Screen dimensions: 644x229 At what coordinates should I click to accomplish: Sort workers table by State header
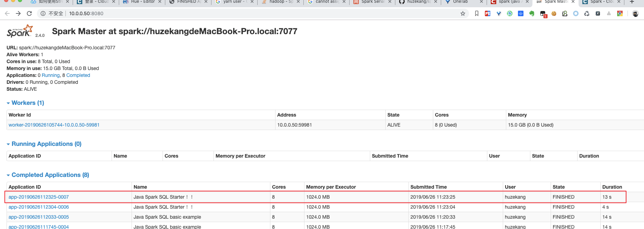click(x=393, y=115)
